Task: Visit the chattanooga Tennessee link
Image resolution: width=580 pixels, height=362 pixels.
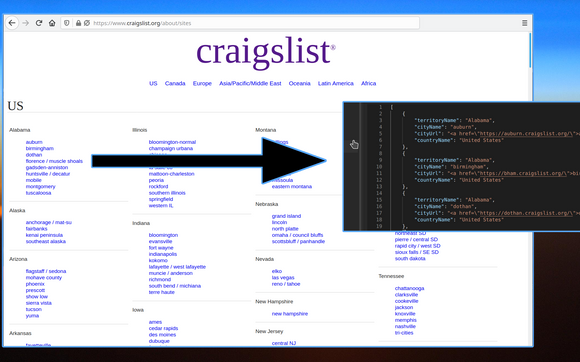Action: tap(409, 288)
